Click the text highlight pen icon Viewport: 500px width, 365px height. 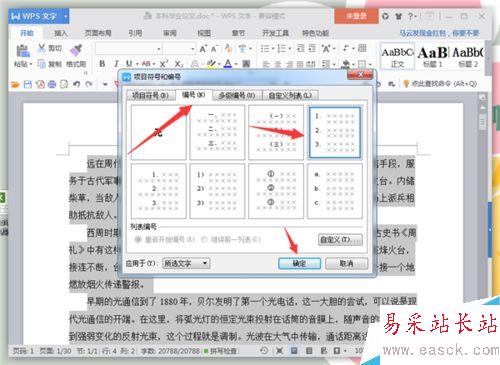(211, 63)
